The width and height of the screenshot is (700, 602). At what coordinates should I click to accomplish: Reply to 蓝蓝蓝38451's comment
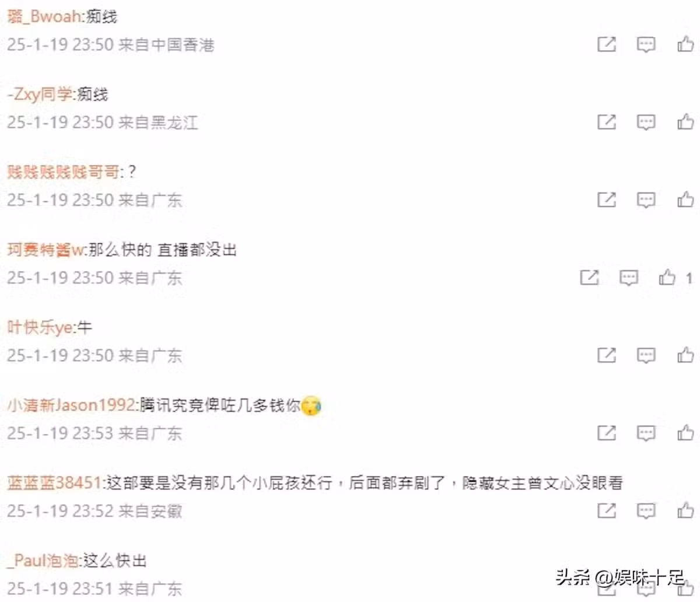click(x=646, y=511)
